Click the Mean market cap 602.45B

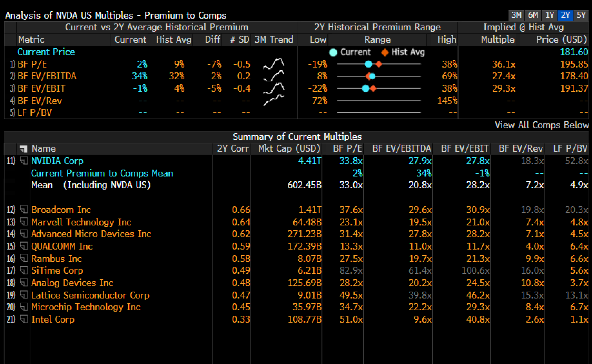click(304, 185)
